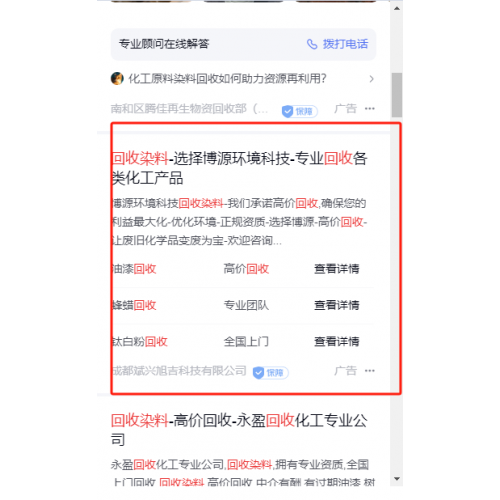This screenshot has width=500, height=500.
Task: Expand the chevron after 化工原料染料回收如何助力资源再利用
Action: 372,79
